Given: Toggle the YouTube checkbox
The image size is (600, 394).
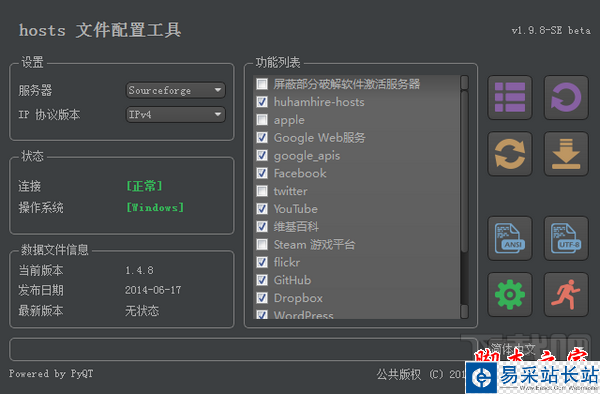Looking at the screenshot, I should [x=262, y=209].
